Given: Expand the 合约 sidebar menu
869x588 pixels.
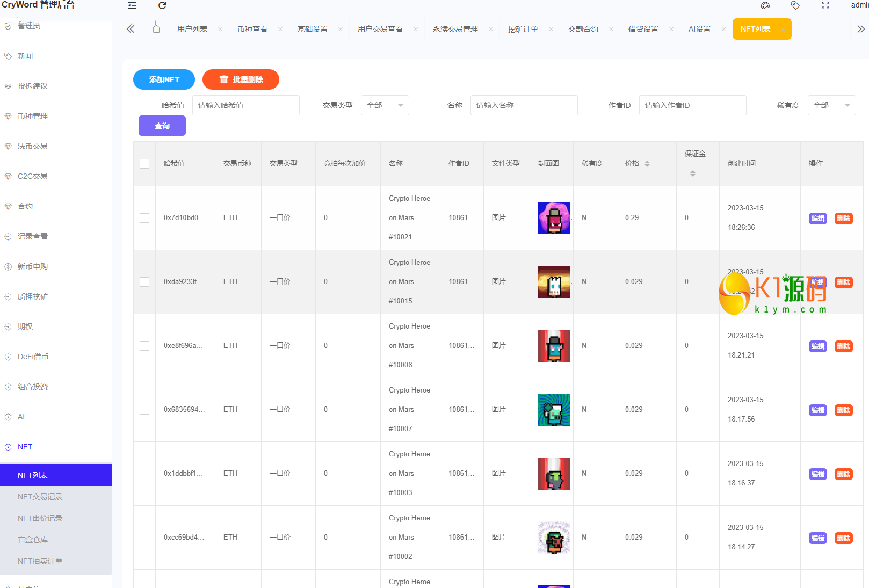Looking at the screenshot, I should pos(25,206).
